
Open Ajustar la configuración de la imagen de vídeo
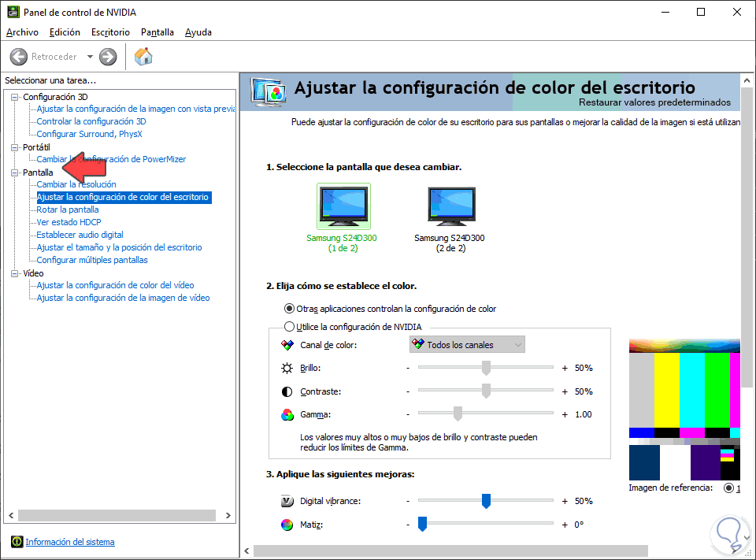[123, 298]
